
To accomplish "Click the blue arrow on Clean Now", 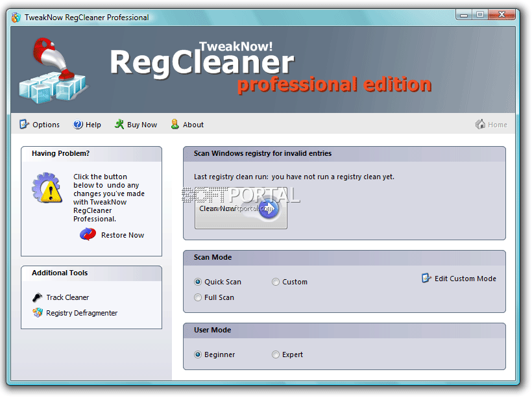I will tap(269, 209).
